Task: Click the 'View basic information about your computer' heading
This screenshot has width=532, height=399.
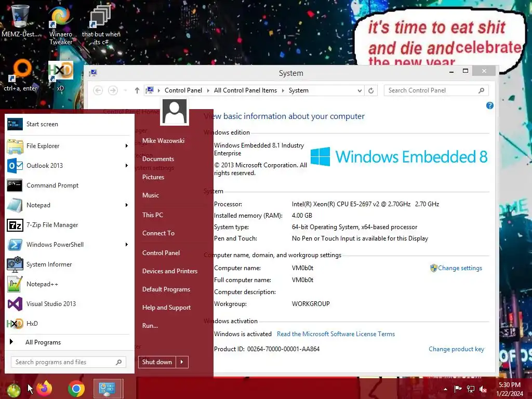Action: click(x=284, y=116)
